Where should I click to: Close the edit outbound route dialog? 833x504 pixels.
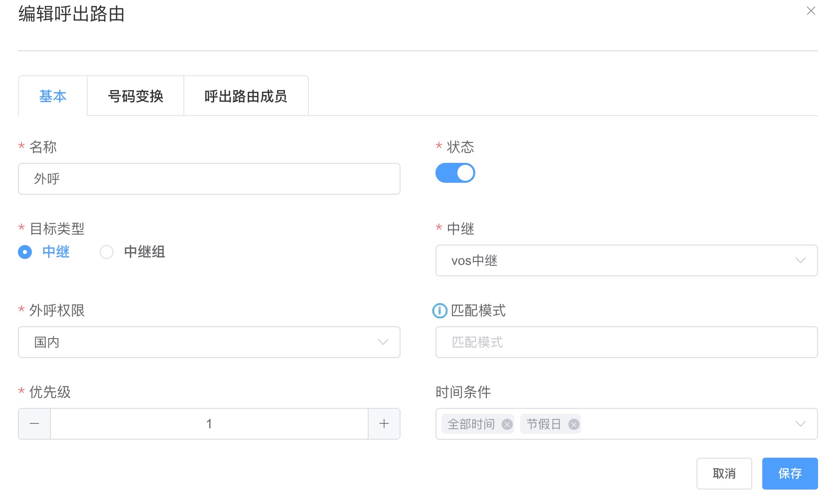[x=811, y=11]
